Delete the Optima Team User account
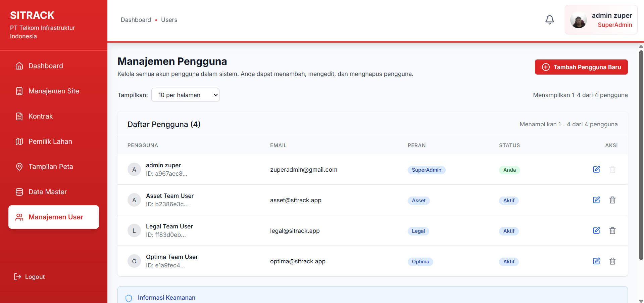Screen dimensions: 644x303 coord(612,261)
